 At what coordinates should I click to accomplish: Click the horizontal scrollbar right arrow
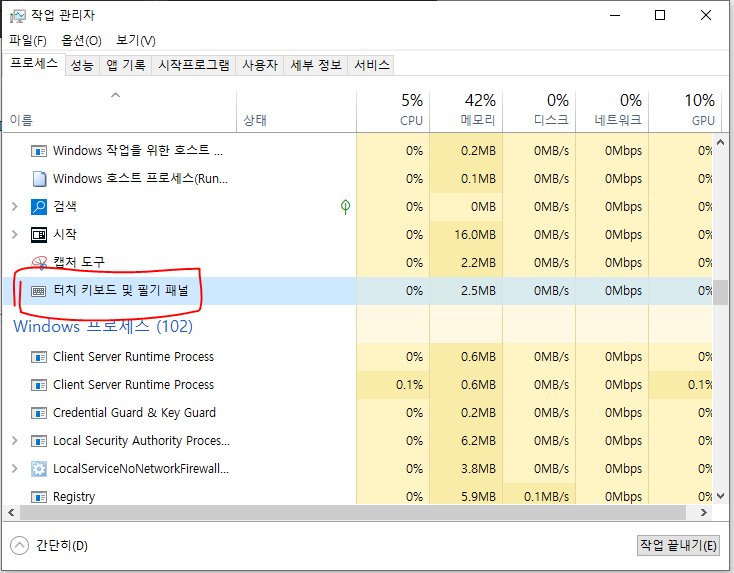704,513
